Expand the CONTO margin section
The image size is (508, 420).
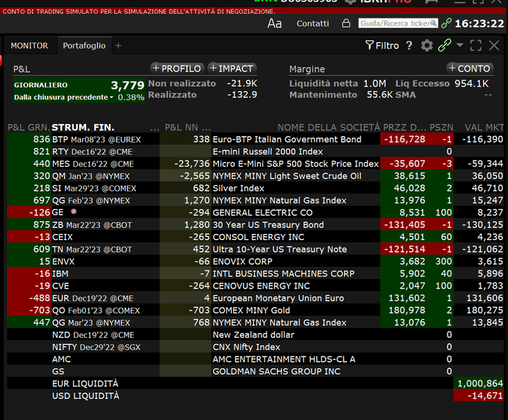(470, 68)
